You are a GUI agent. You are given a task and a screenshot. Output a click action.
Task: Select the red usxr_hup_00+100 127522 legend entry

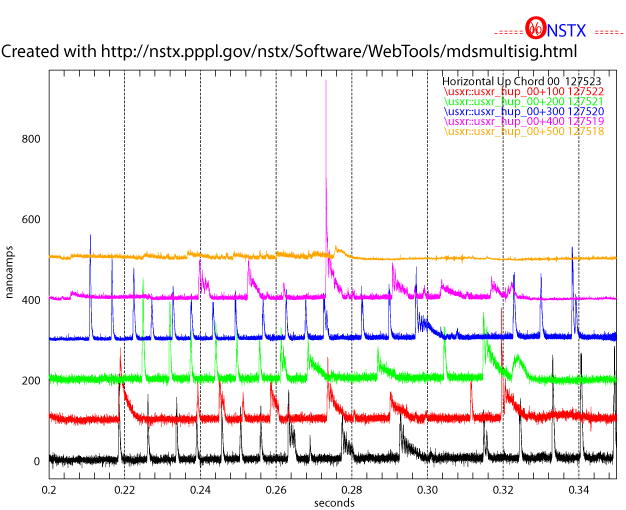(x=523, y=91)
